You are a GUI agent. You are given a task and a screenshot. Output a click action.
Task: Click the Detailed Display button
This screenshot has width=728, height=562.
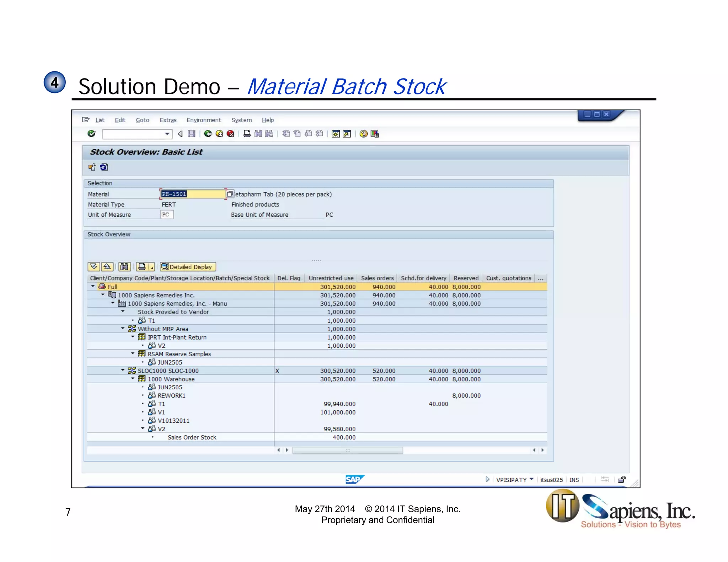coord(188,267)
